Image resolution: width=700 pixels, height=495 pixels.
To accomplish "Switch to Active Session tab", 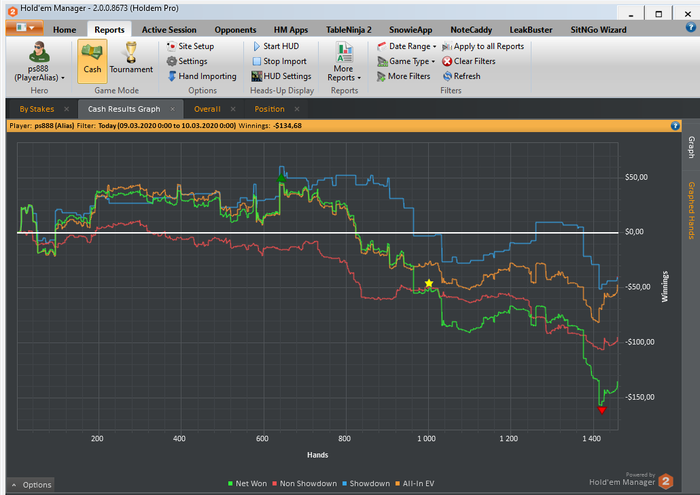I will tap(169, 30).
